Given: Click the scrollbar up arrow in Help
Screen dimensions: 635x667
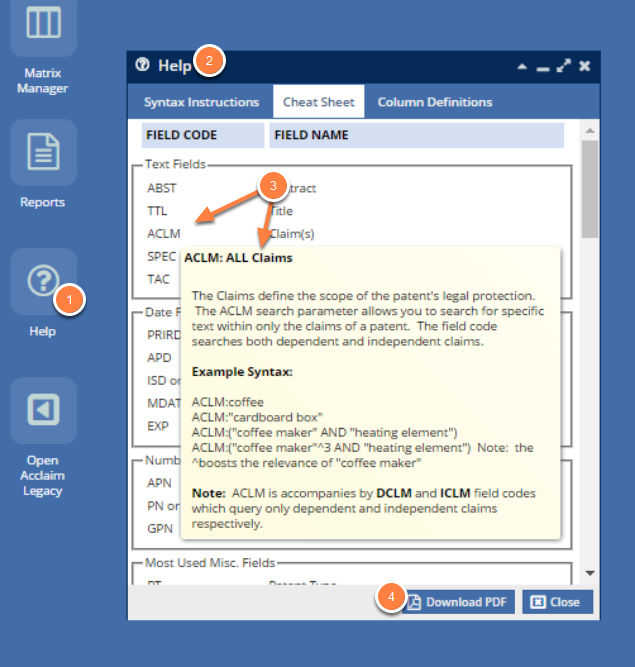Looking at the screenshot, I should pyautogui.click(x=590, y=131).
